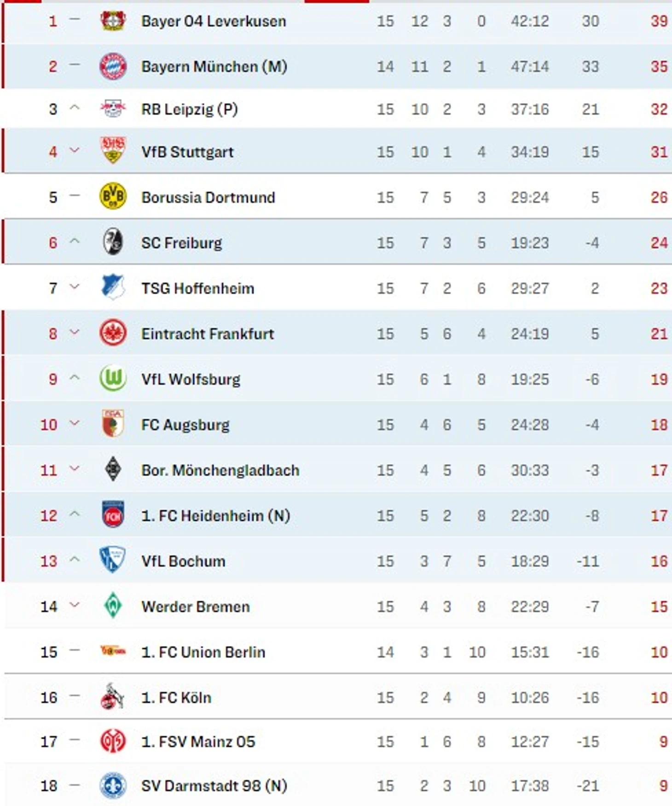Open the TSG Hoffenheim team link
The image size is (672, 806).
point(197,288)
